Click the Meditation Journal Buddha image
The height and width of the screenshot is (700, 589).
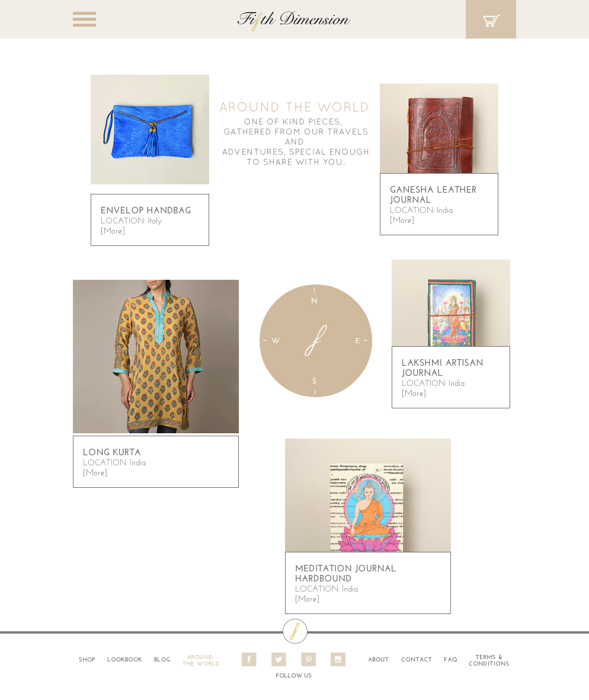click(x=367, y=496)
